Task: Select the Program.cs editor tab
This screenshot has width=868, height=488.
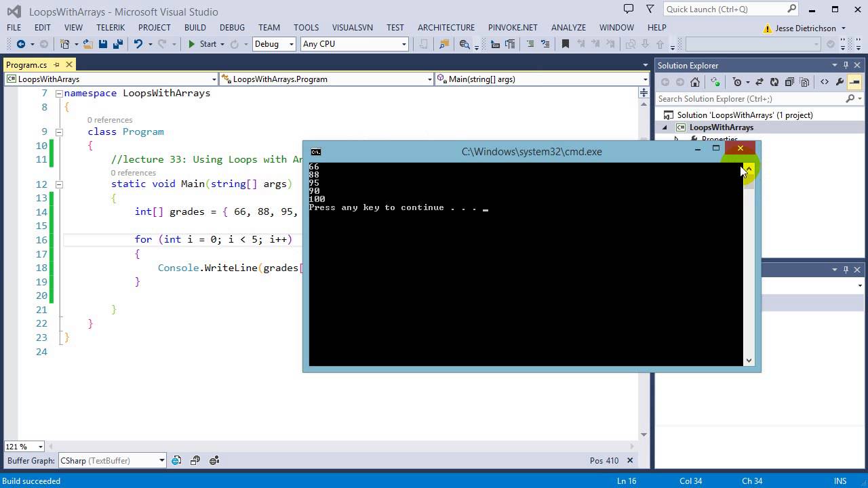Action: [26, 65]
